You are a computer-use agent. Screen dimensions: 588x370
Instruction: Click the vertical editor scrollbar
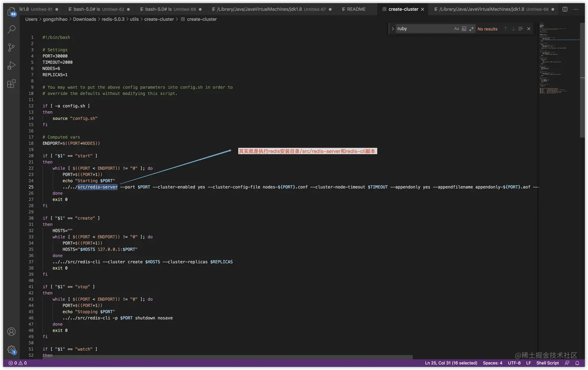[x=582, y=80]
